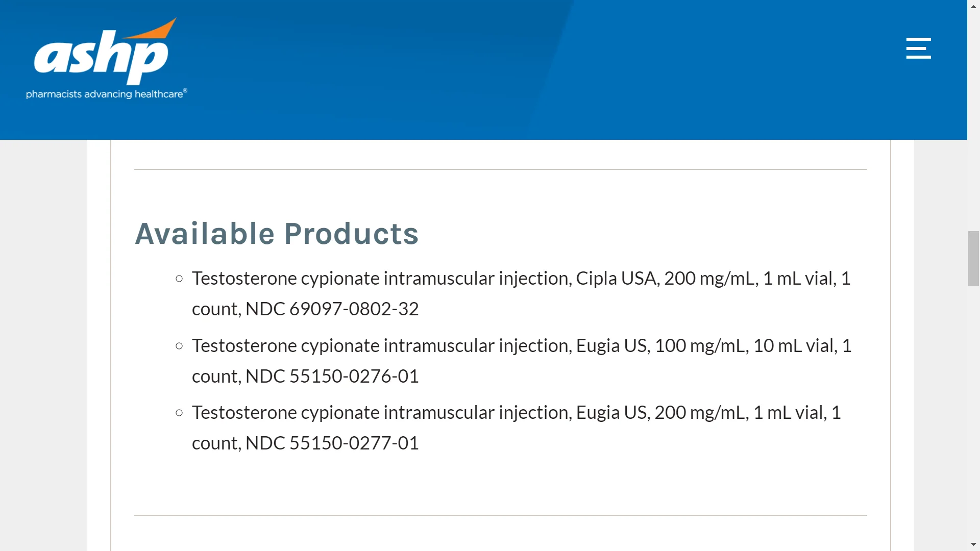The image size is (980, 551).
Task: Click the ASHP logo lettering
Action: pyautogui.click(x=101, y=58)
